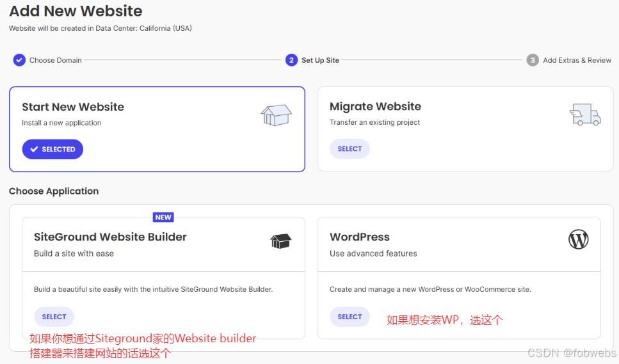Click the WordPress logo icon
This screenshot has height=364, width=619.
[578, 239]
